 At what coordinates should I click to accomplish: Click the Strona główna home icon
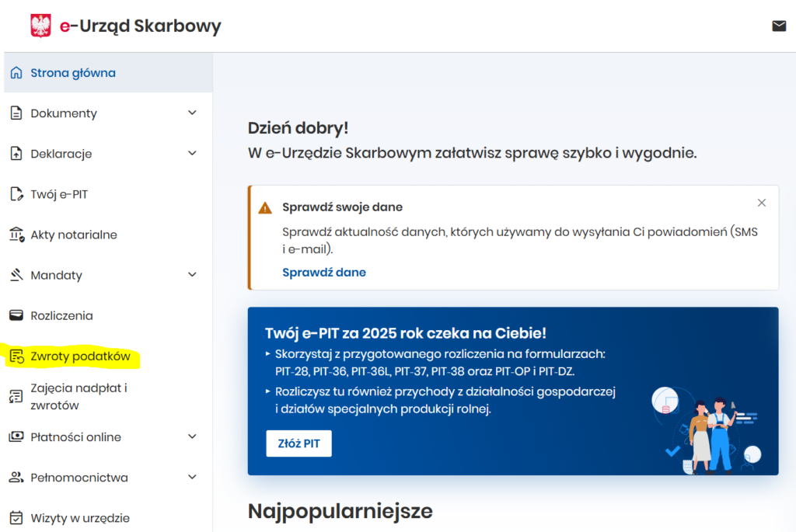[16, 72]
